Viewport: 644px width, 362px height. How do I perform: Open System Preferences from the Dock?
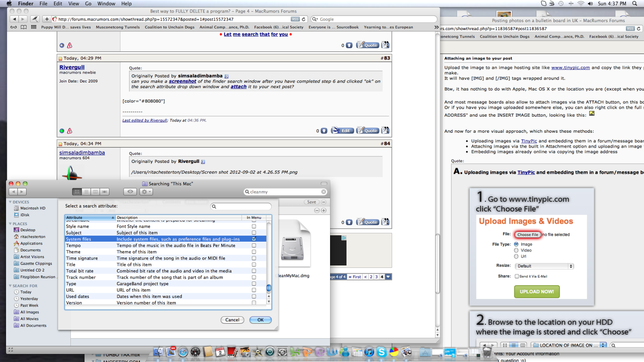[x=282, y=352]
